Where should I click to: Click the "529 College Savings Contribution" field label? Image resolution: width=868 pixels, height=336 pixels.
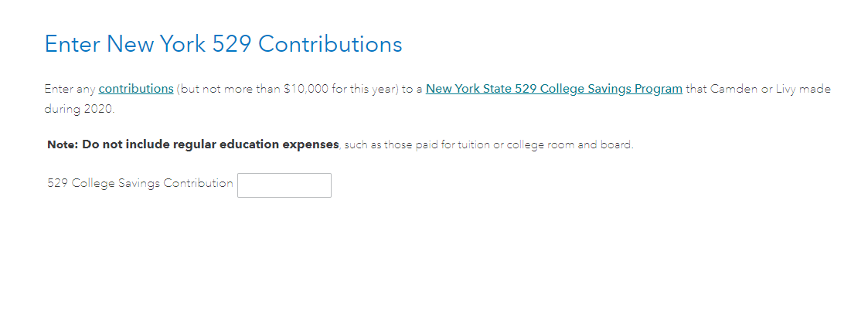(x=140, y=183)
